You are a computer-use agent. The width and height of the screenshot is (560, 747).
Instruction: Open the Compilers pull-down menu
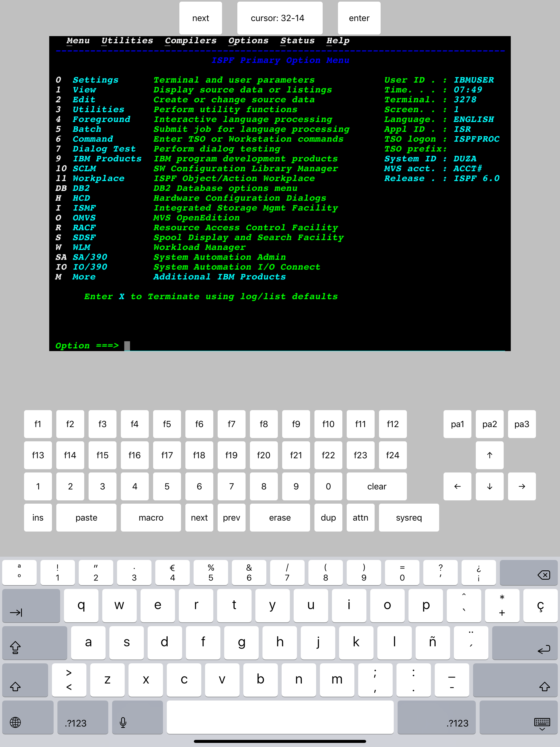click(x=191, y=41)
